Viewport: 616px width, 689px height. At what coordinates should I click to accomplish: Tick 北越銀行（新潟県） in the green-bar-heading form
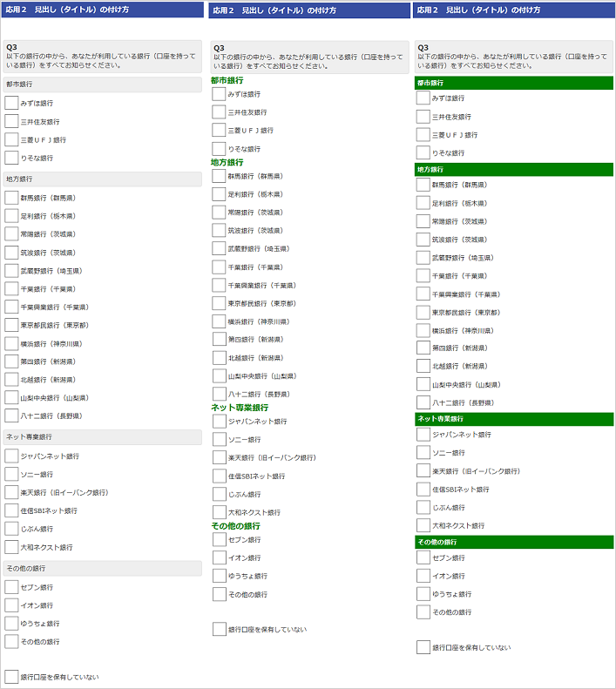(x=423, y=366)
